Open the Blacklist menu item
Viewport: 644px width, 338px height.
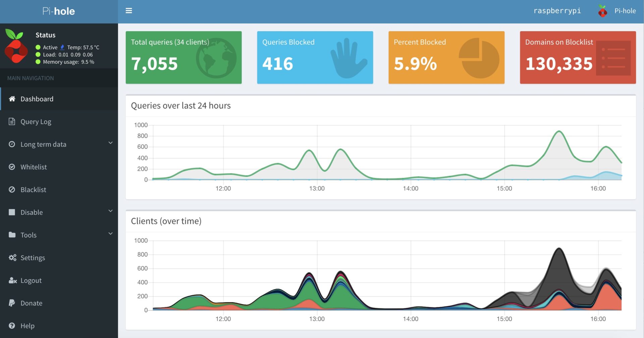tap(33, 190)
